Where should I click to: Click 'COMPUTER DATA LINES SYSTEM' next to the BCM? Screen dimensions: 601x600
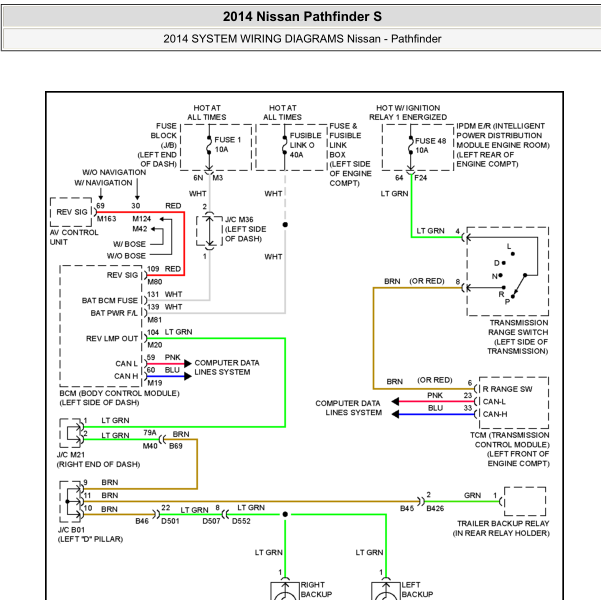click(x=227, y=367)
